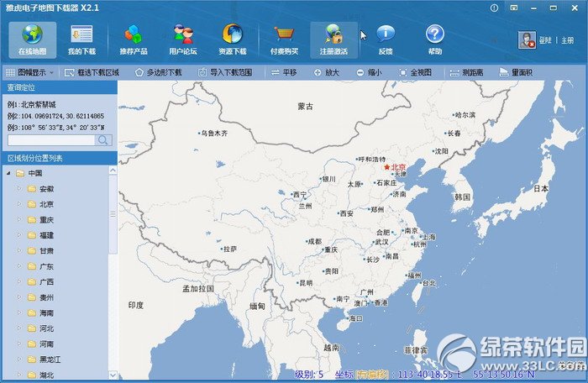Select 多边形下载 polygon download tool
The height and width of the screenshot is (383, 588).
(x=159, y=72)
